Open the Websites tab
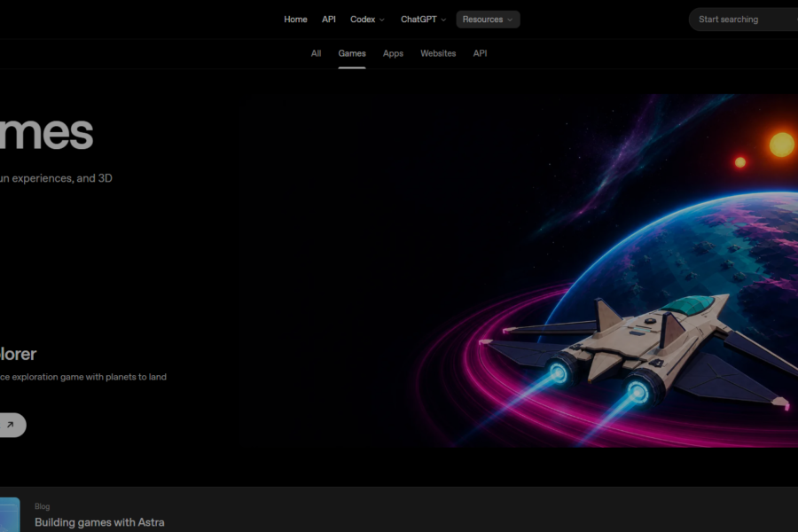Screen dimensions: 798x532 tap(438, 53)
